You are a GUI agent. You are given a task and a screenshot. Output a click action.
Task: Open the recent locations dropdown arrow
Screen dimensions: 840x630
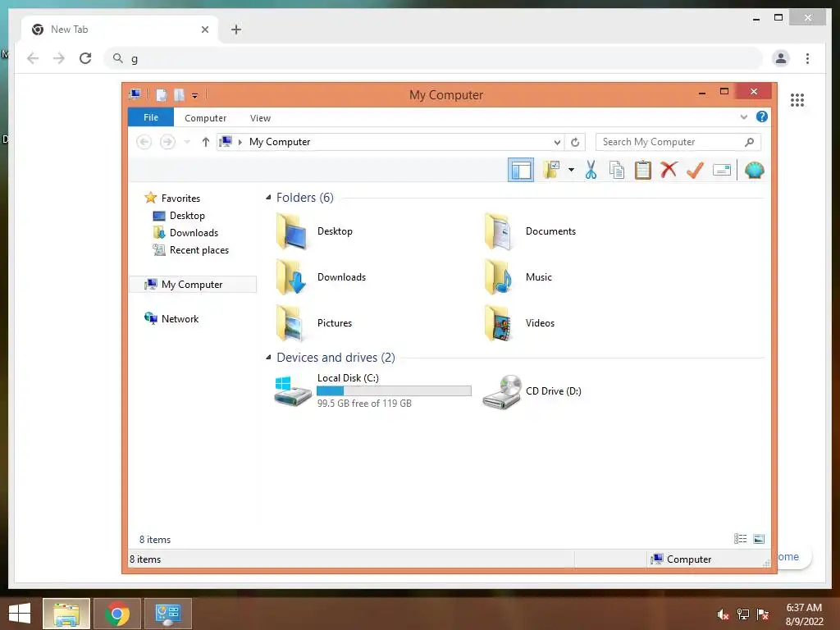pos(187,142)
